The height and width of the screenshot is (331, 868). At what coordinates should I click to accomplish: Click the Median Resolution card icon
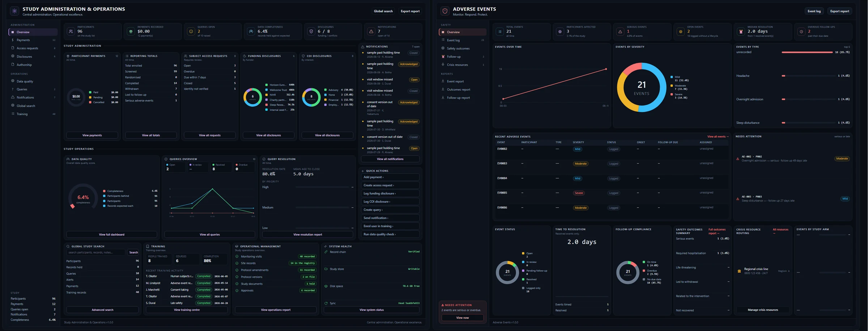pos(741,31)
